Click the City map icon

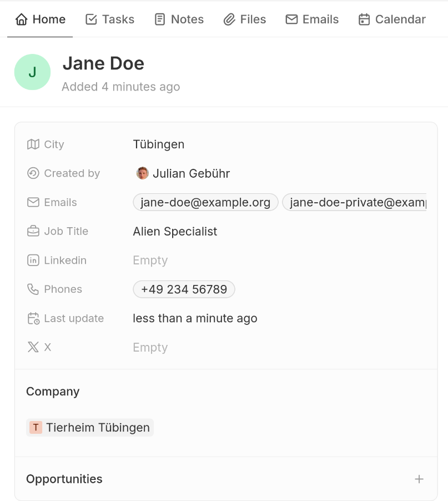[33, 144]
